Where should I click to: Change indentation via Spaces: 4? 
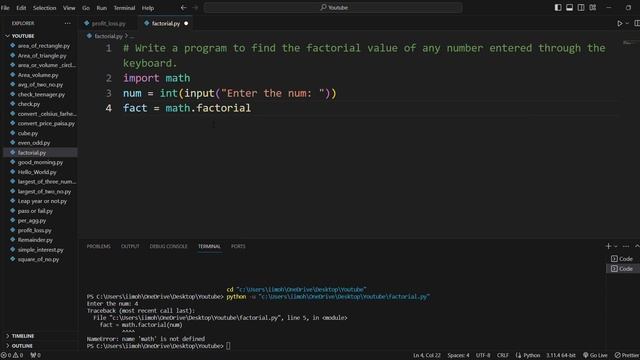(458, 355)
